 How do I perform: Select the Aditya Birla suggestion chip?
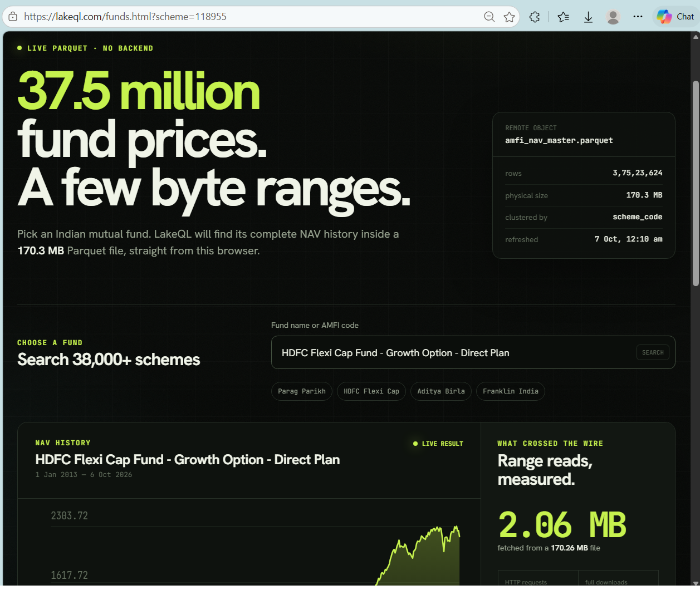coord(441,391)
